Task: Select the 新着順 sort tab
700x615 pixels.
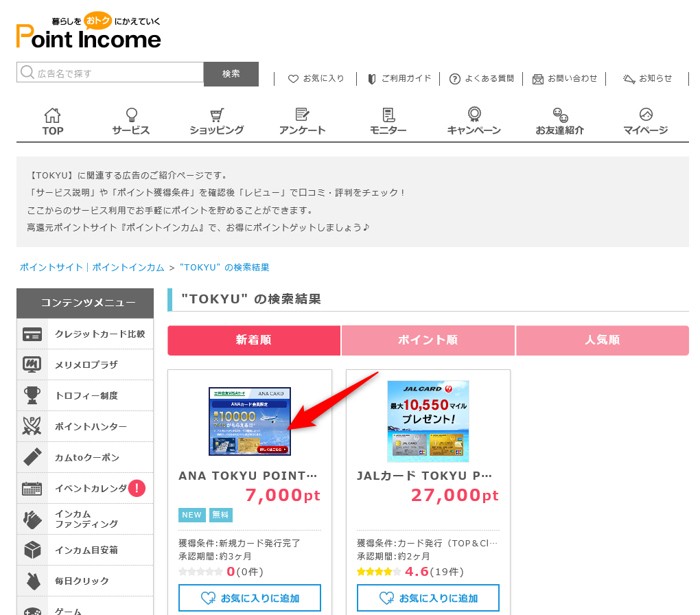Action: pyautogui.click(x=254, y=340)
